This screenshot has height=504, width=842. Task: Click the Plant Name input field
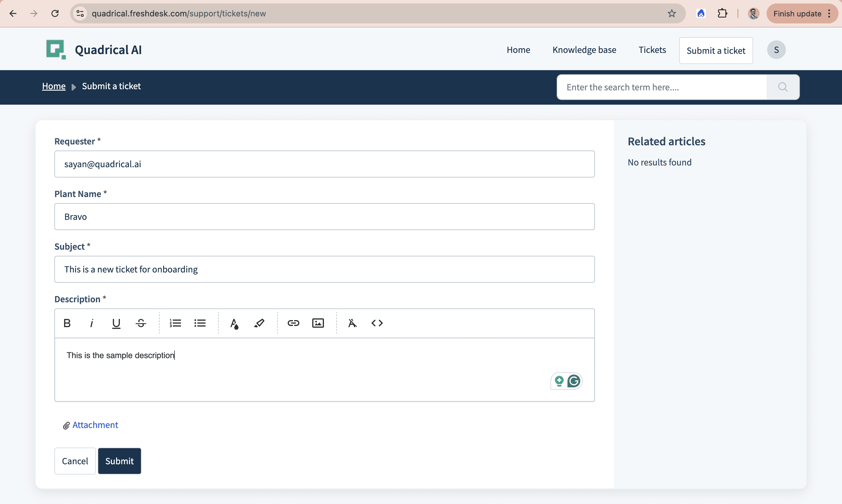pos(324,217)
